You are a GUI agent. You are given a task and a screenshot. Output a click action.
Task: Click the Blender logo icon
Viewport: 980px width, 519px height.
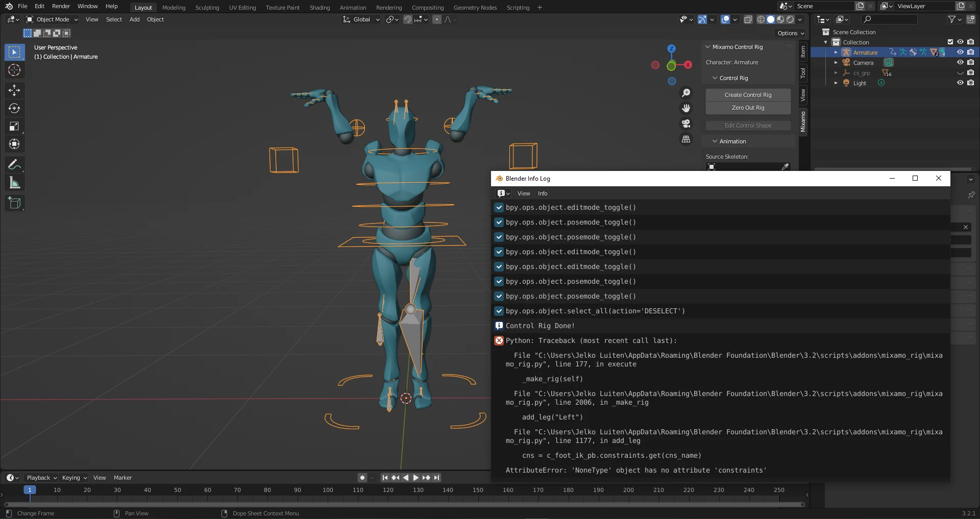pyautogui.click(x=9, y=6)
